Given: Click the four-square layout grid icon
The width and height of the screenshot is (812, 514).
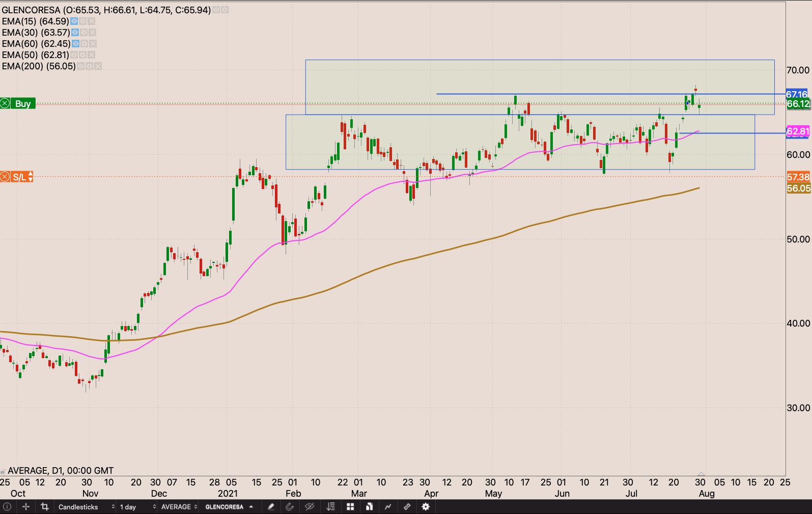Looking at the screenshot, I should point(350,507).
